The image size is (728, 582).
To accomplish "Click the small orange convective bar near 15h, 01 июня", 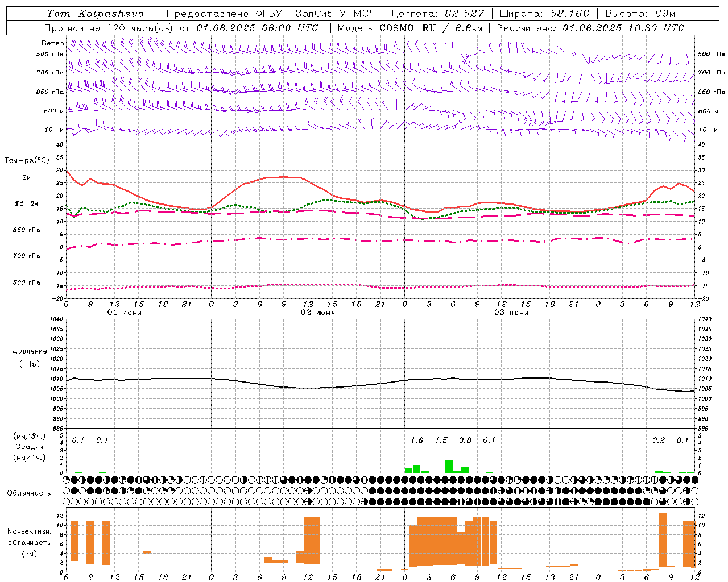I will 147,552.
